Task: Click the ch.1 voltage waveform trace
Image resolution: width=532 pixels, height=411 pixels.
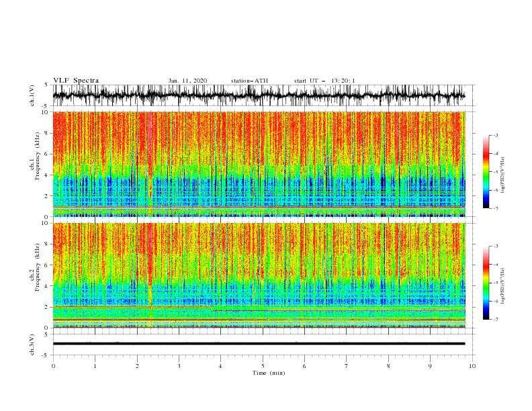Action: click(259, 95)
